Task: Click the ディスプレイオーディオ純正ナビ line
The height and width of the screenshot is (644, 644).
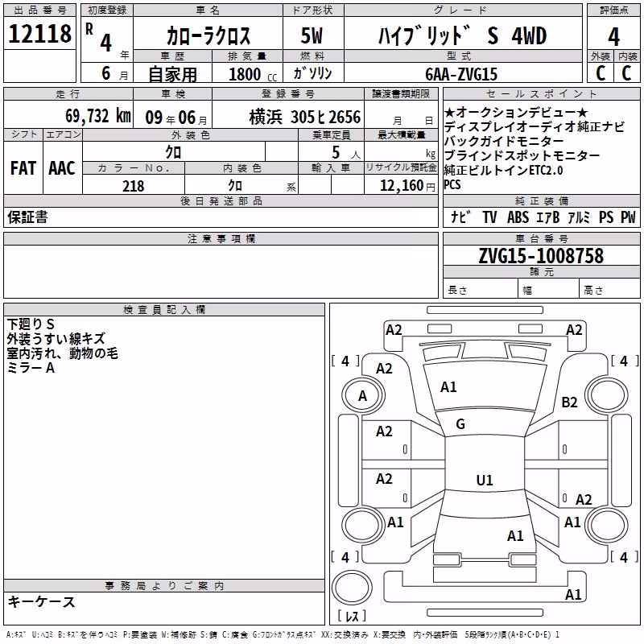Action: click(x=534, y=126)
